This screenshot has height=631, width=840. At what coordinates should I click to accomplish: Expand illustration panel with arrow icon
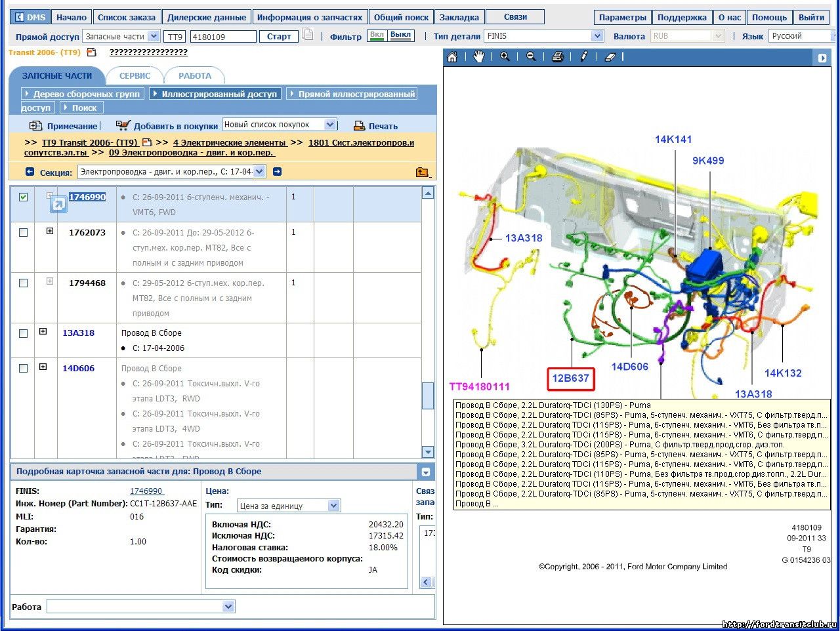pos(822,58)
